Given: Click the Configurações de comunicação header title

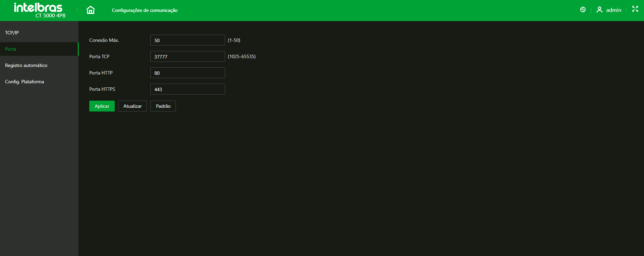Looking at the screenshot, I should [145, 10].
